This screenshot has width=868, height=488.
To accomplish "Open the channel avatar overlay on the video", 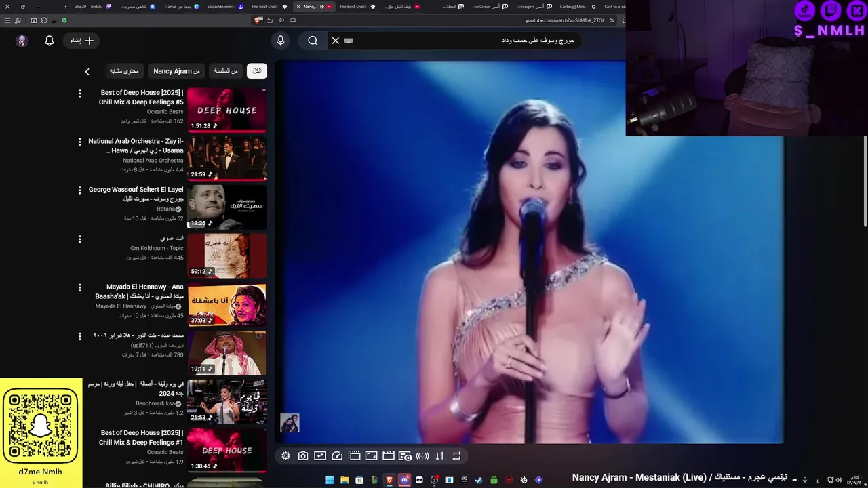I will click(x=290, y=423).
